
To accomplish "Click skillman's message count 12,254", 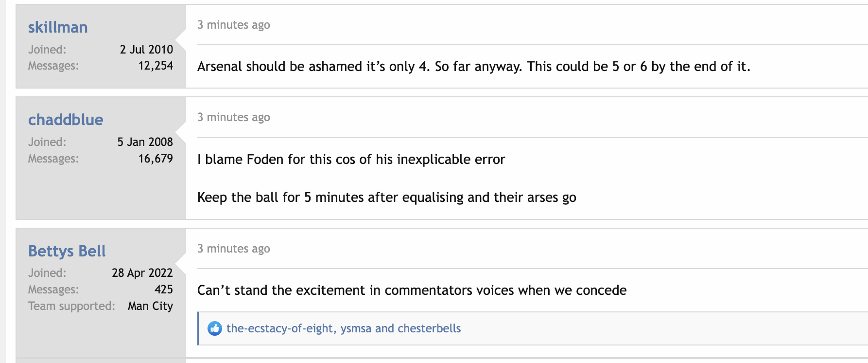I will click(x=156, y=66).
